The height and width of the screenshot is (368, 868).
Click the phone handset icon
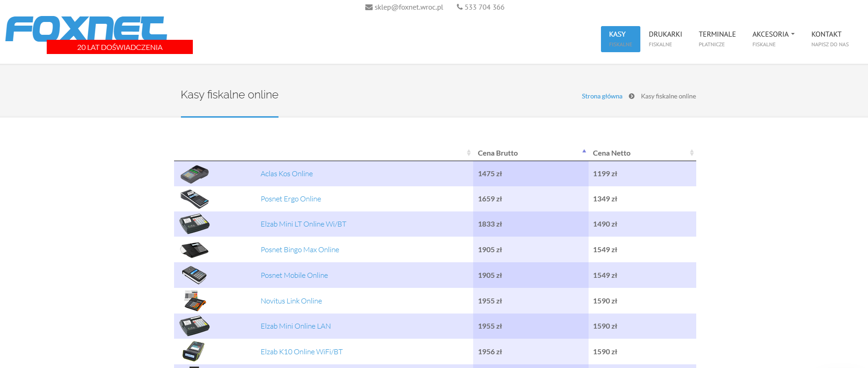tap(459, 7)
